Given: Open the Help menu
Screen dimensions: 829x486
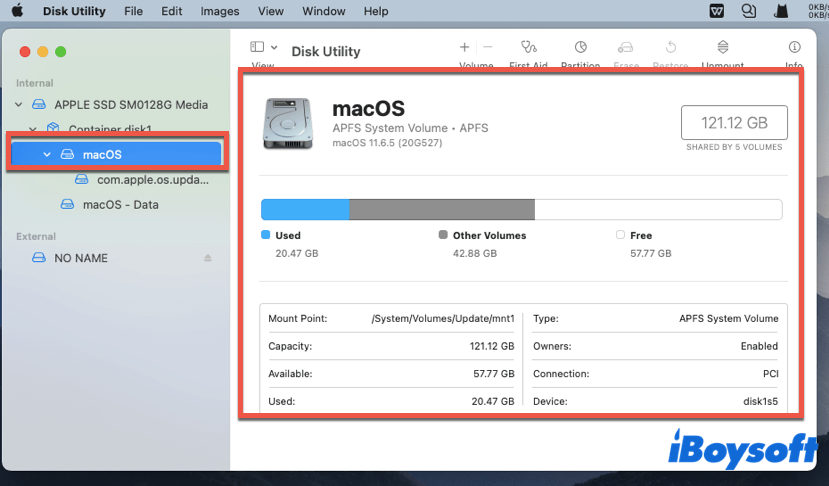Looking at the screenshot, I should point(375,11).
